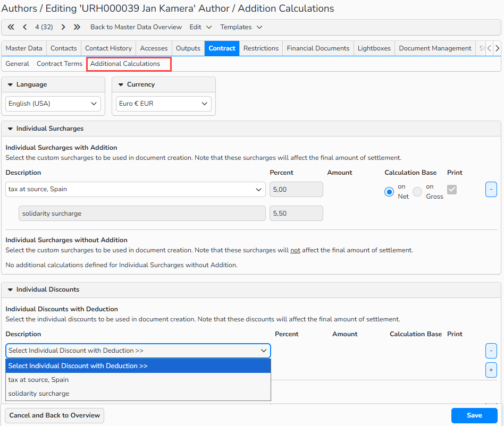Jump to the first author record

(11, 27)
